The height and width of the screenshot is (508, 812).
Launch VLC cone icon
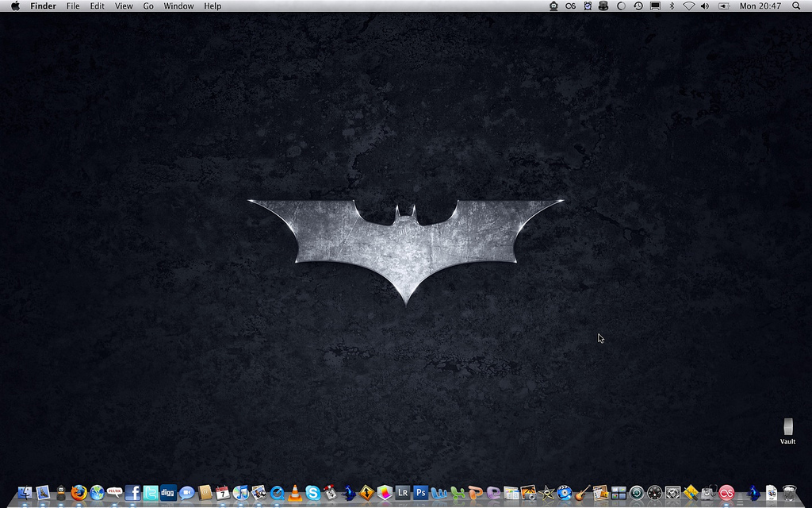pos(295,492)
